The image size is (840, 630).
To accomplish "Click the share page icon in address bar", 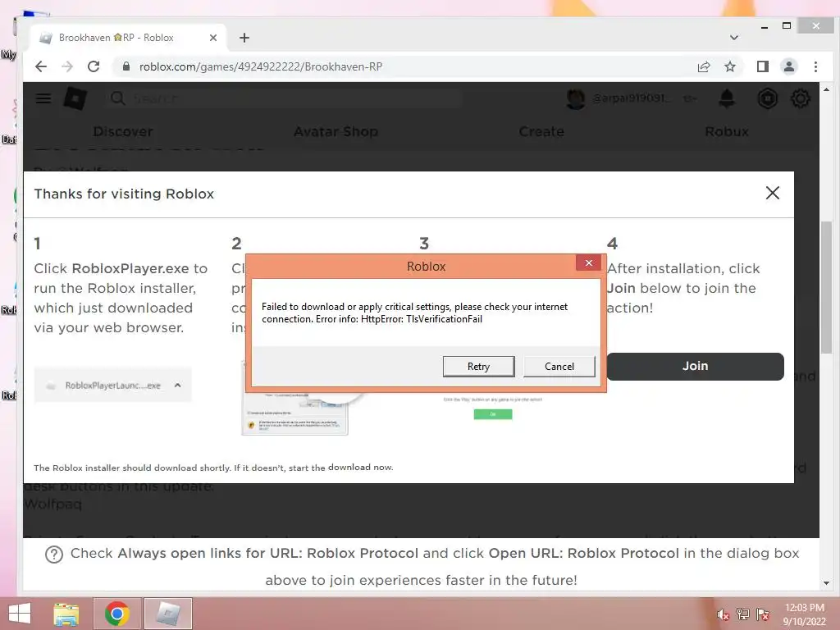I will (x=703, y=66).
